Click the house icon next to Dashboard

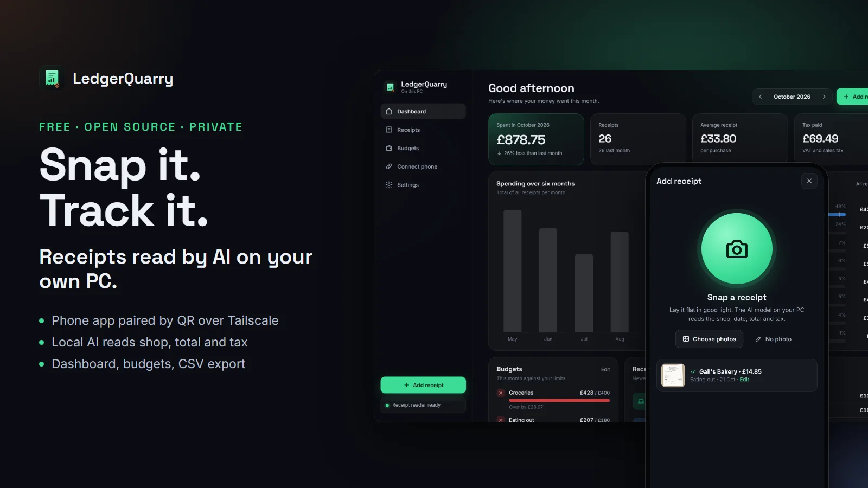[x=389, y=112]
